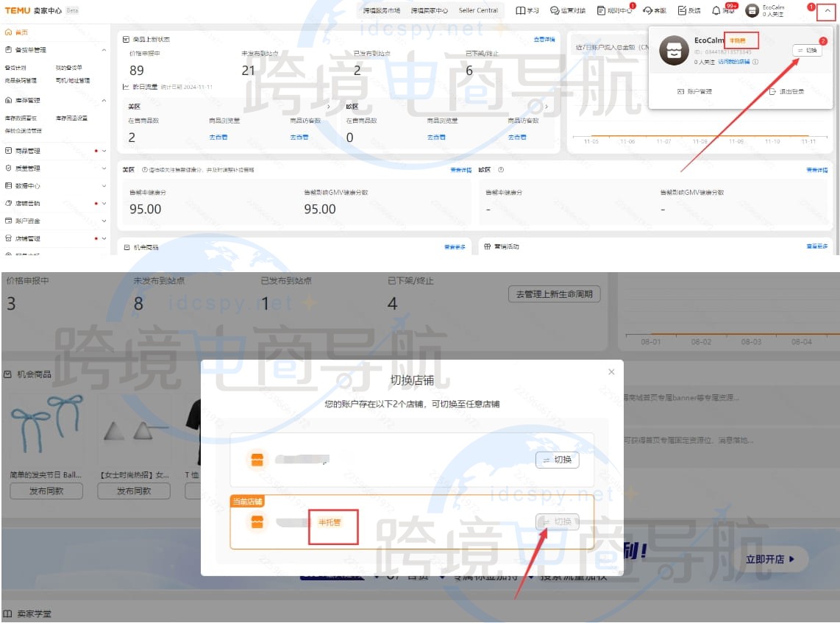Select the EcoCalm store avatar icon
The width and height of the screenshot is (840, 623).
point(673,50)
